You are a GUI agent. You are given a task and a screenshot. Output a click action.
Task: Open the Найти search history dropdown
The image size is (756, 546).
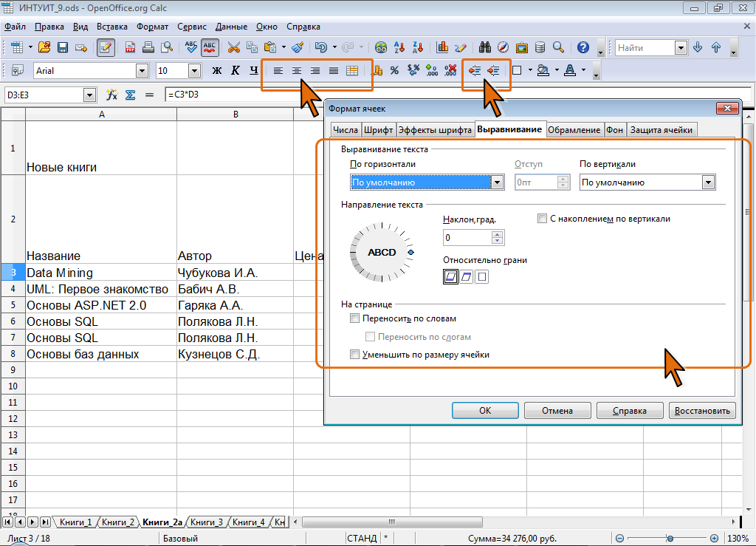tap(681, 48)
